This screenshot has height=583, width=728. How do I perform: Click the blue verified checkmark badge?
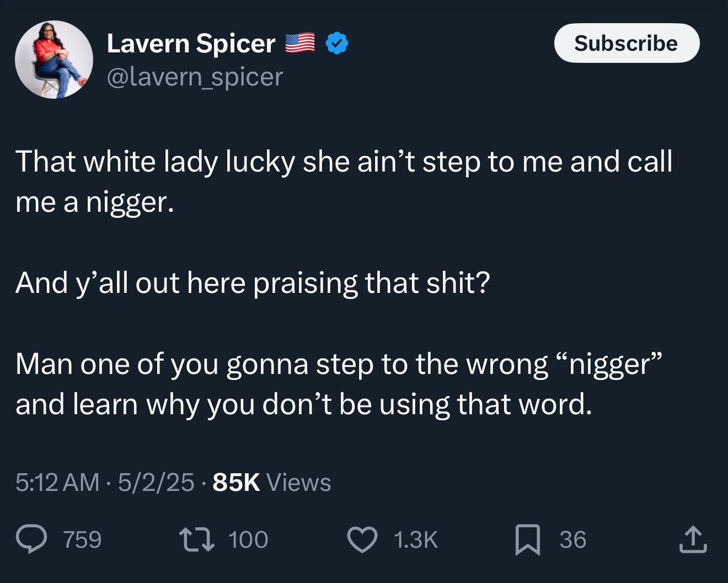(x=337, y=43)
